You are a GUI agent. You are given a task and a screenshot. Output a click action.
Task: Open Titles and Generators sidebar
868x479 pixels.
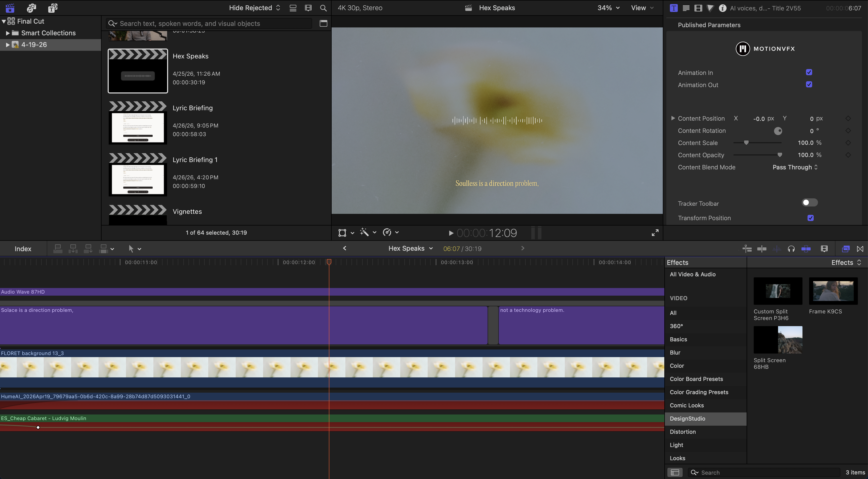[53, 8]
